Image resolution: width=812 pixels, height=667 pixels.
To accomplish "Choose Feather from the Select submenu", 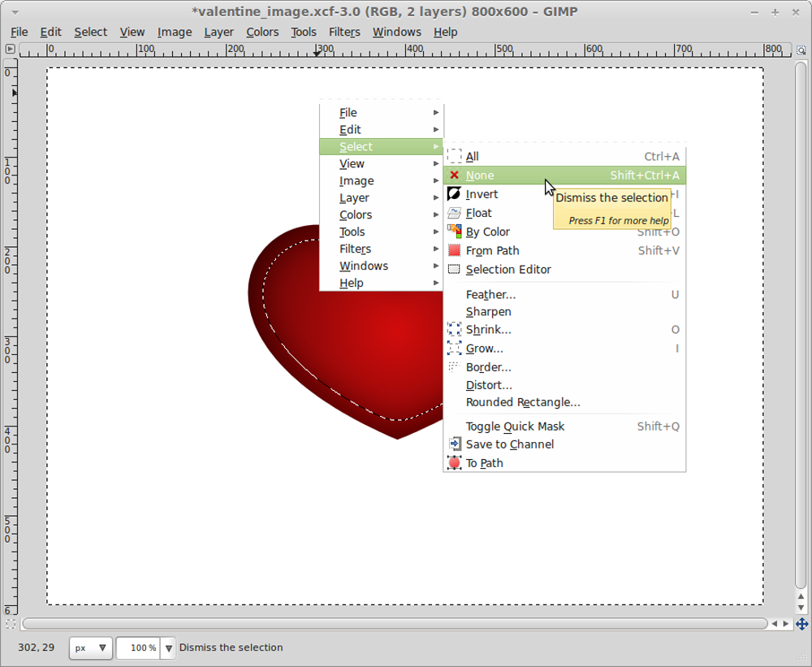I will pos(490,294).
